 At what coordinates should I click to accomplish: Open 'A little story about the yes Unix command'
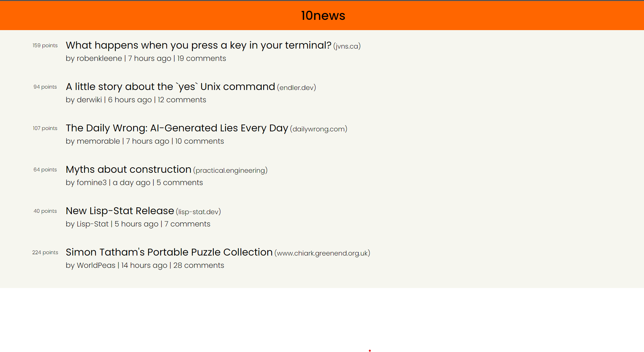tap(170, 87)
